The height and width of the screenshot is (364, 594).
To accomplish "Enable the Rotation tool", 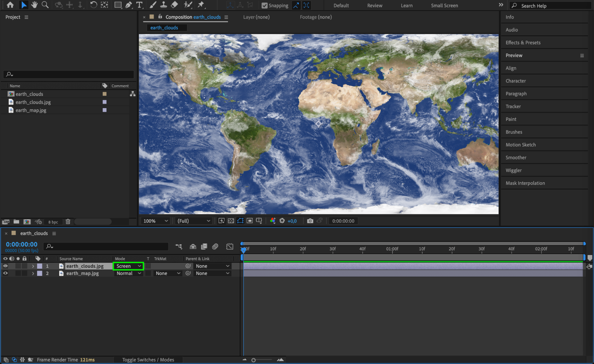I will pos(93,5).
